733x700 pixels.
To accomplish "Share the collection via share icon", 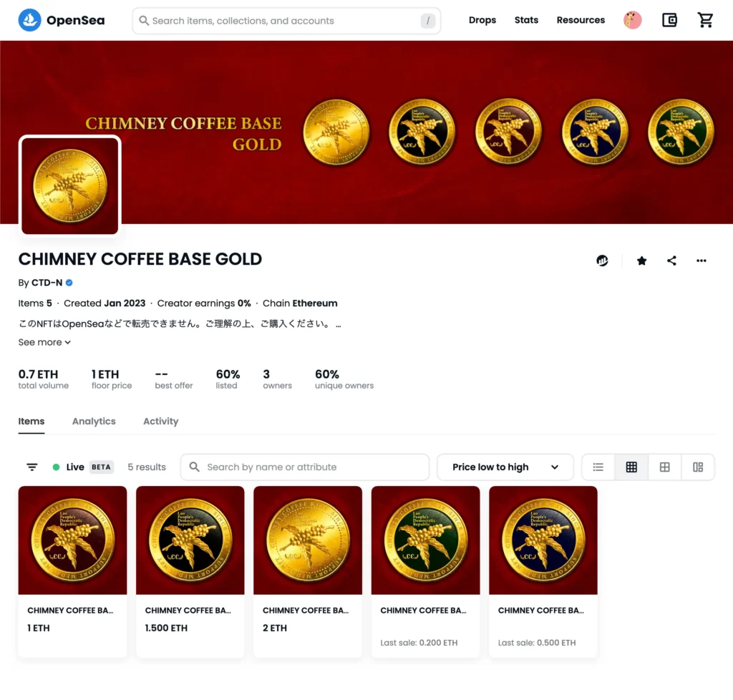I will click(671, 261).
